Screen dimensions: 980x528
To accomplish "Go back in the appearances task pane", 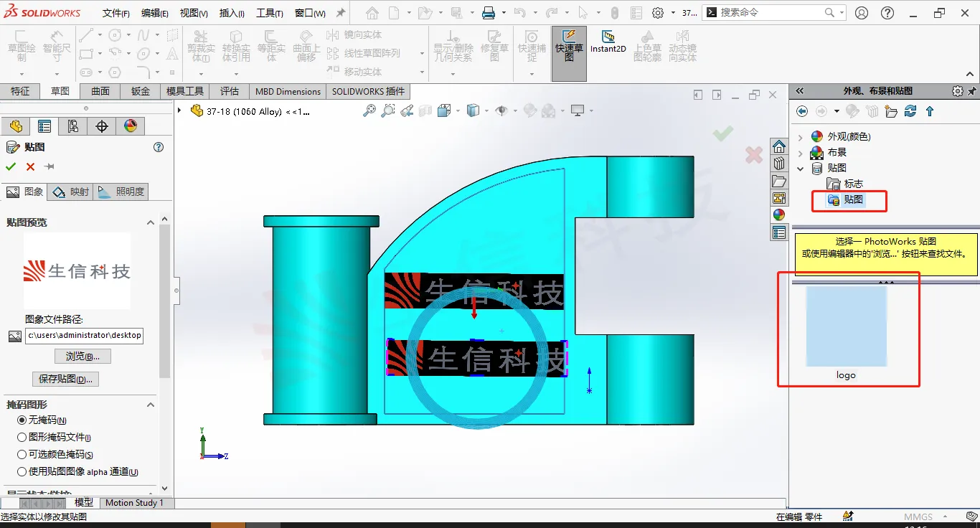I will click(802, 111).
